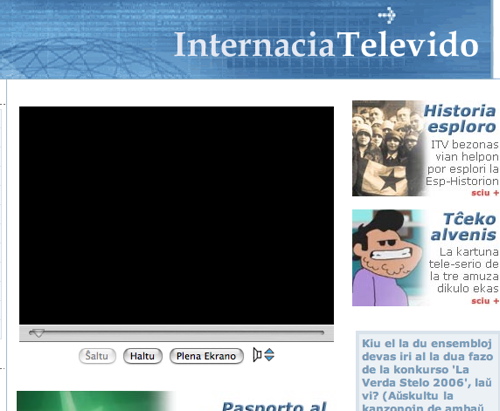Click the Ŝaltu button
Viewport: 500px width, 411px height.
click(x=97, y=356)
